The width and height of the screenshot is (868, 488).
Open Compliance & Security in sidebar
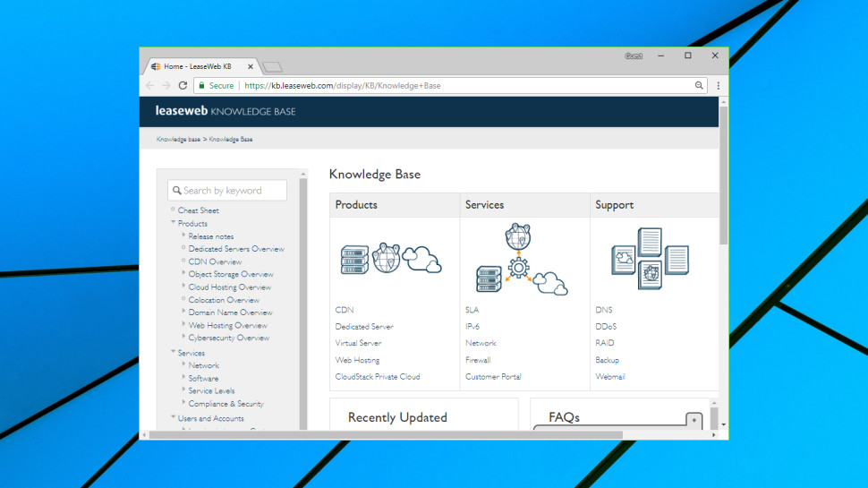[226, 404]
